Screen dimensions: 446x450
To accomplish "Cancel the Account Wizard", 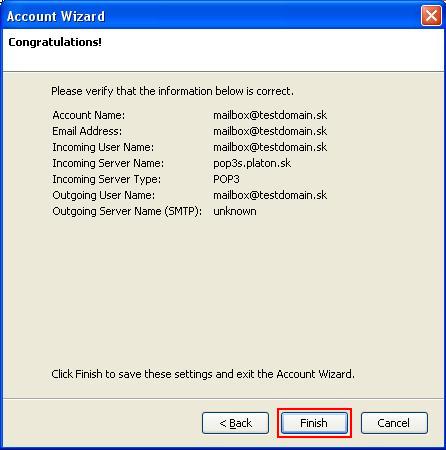I will 394,423.
